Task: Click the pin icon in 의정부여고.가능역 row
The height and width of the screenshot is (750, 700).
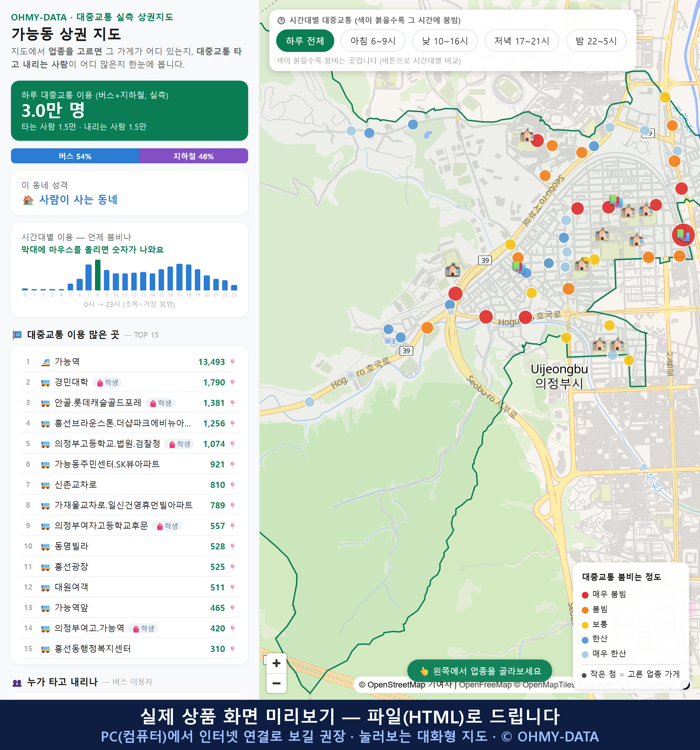Action: (x=232, y=628)
